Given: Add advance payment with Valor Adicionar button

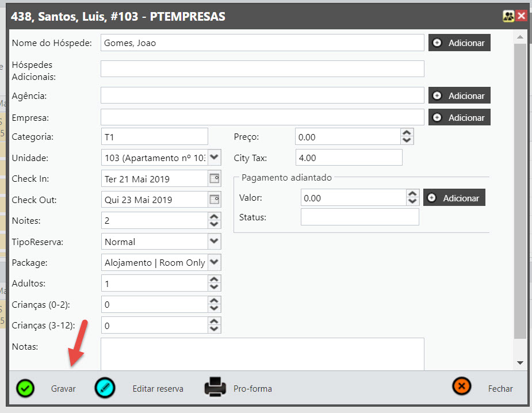Looking at the screenshot, I should coord(454,198).
